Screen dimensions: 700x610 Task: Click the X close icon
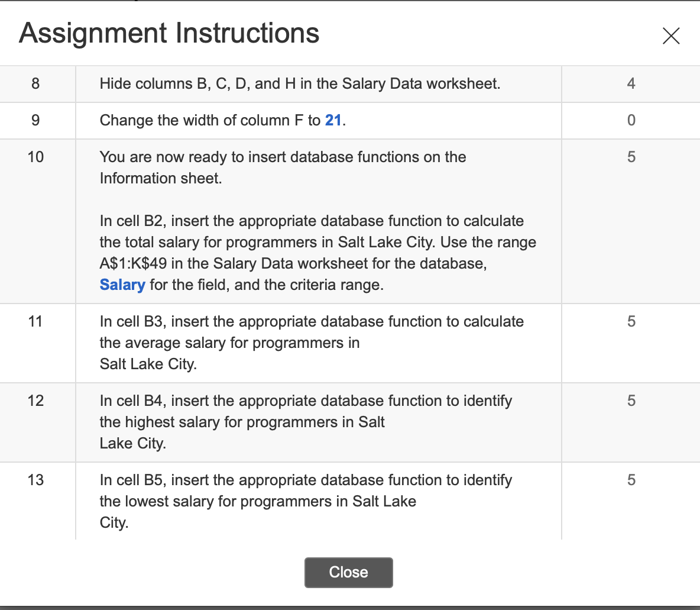(x=672, y=36)
